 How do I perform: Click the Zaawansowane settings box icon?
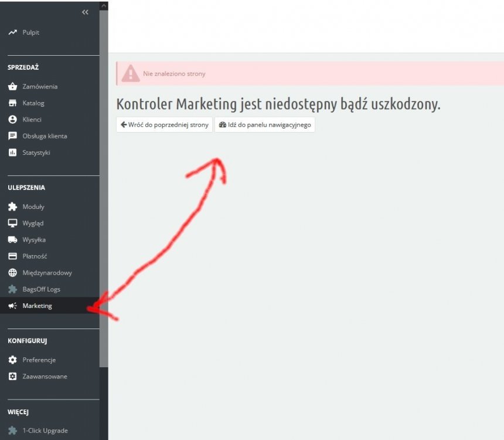(x=12, y=376)
